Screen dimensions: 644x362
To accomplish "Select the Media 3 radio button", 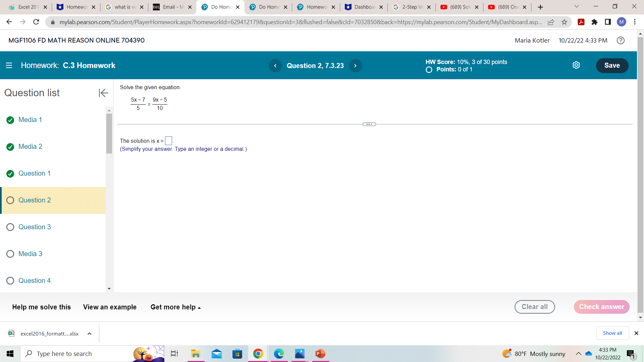I will (x=10, y=254).
